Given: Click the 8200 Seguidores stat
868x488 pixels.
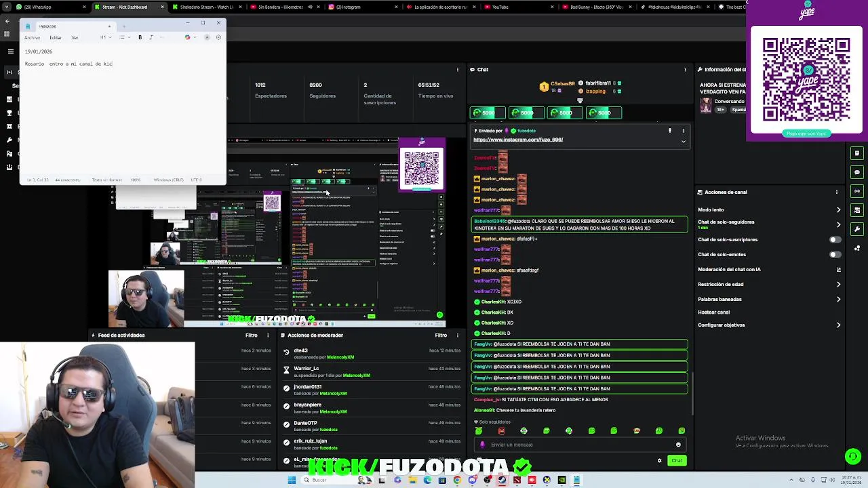Looking at the screenshot, I should (322, 90).
